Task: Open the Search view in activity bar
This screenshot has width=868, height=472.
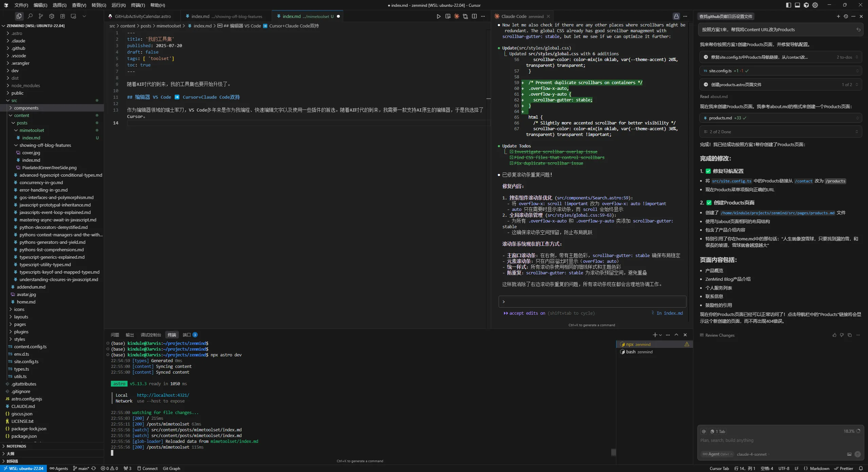Action: click(30, 16)
